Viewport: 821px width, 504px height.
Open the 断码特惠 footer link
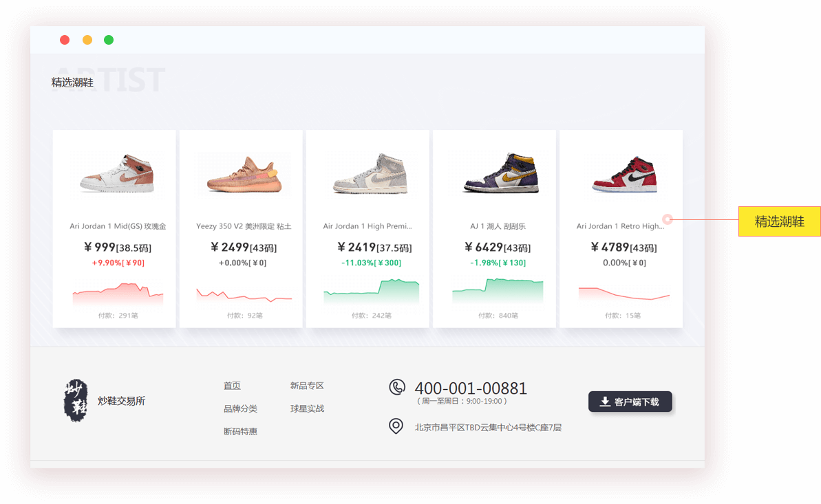coord(240,431)
